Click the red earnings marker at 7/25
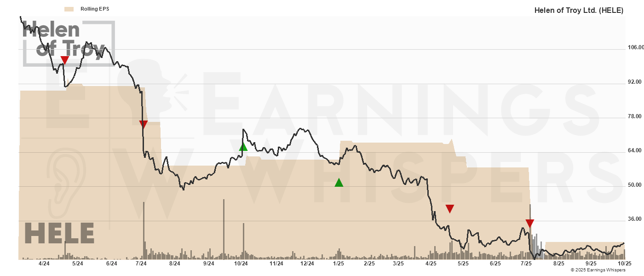This screenshot has height=276, width=644. [x=530, y=224]
